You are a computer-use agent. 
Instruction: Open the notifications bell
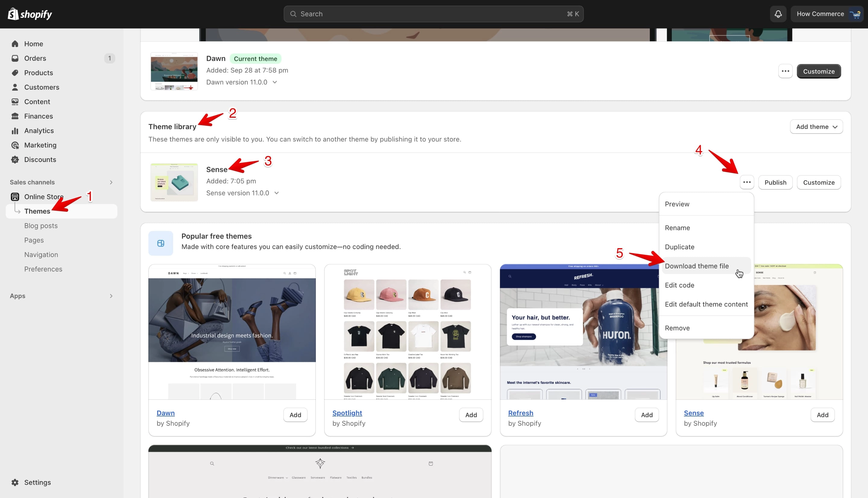778,14
